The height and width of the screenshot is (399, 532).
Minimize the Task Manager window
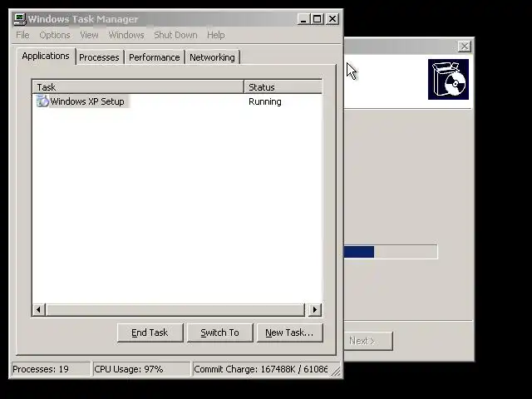click(304, 19)
